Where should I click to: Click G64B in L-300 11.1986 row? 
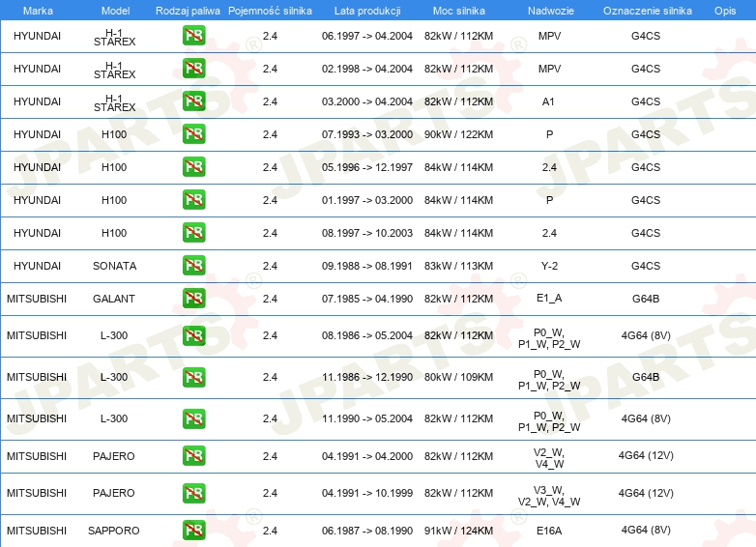click(x=646, y=377)
